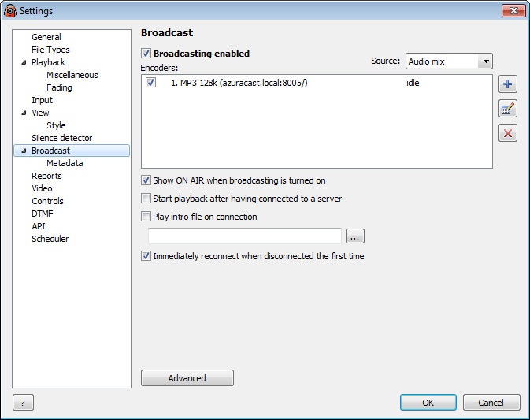Toggle the Broadcasting enabled checkbox
The width and height of the screenshot is (530, 420).
[146, 54]
